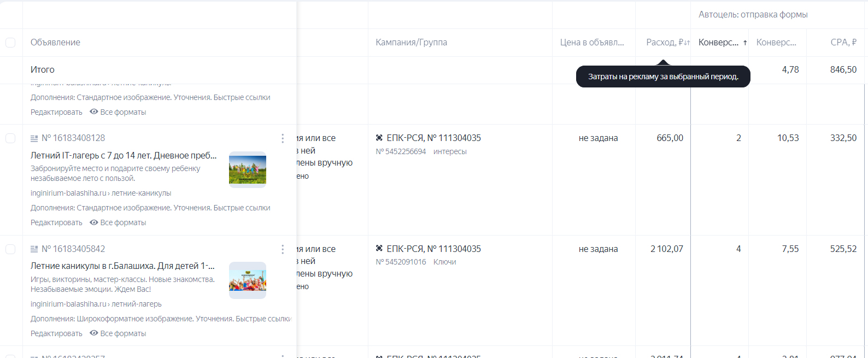868x358 pixels.
Task: Click campaign icon in 665,00 spend row
Action: tap(379, 138)
